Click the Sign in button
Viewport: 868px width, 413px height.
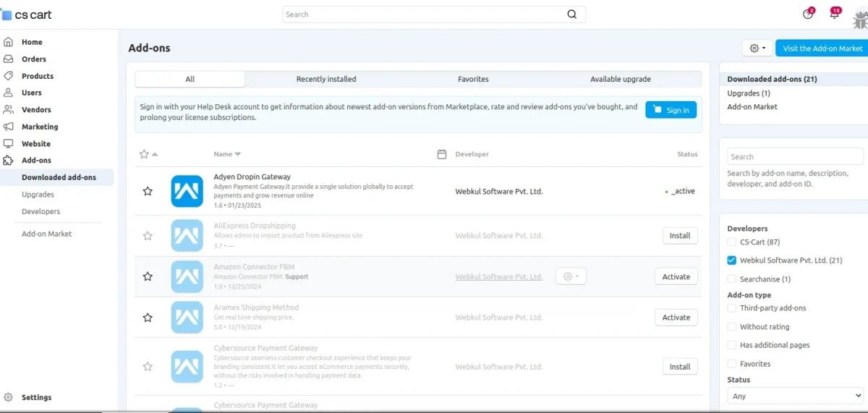[x=671, y=110]
